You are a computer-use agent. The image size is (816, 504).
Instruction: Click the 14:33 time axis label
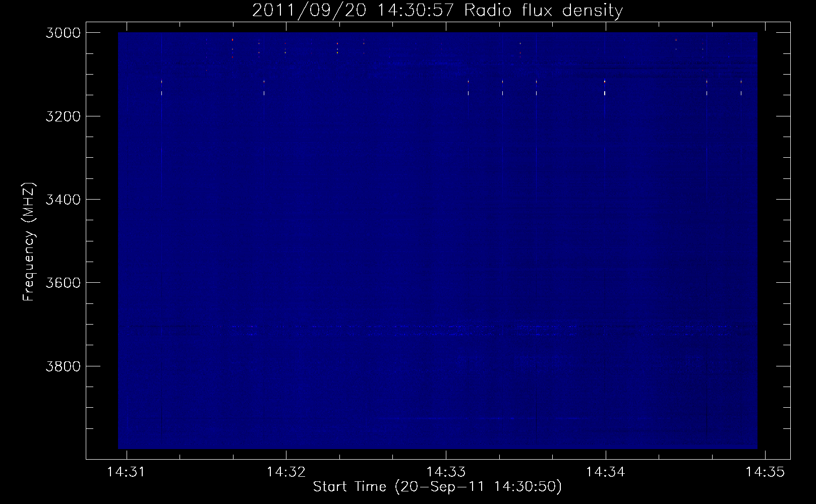[446, 472]
